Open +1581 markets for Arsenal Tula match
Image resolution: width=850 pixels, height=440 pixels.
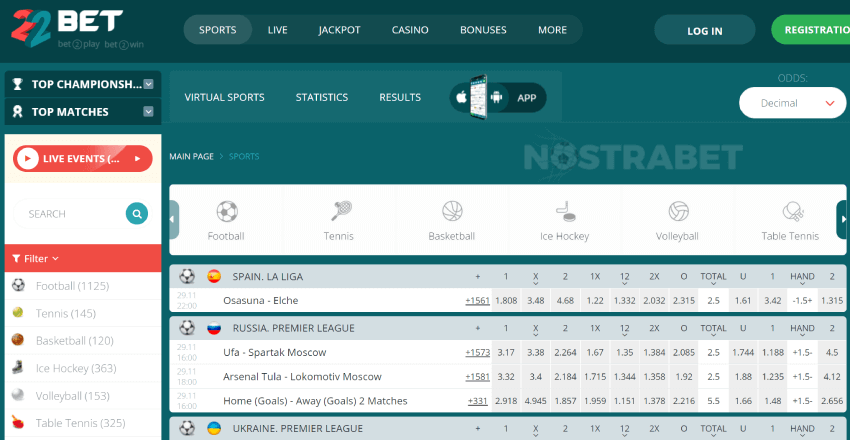pyautogui.click(x=478, y=377)
